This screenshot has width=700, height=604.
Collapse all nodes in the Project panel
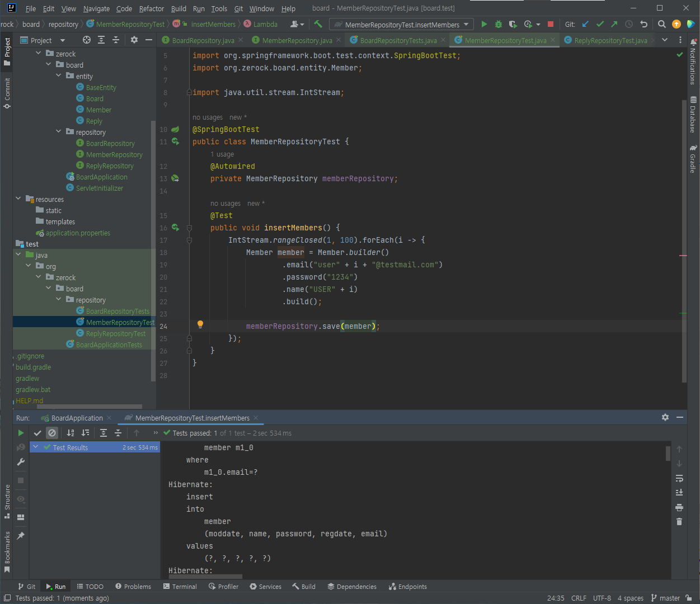(116, 40)
